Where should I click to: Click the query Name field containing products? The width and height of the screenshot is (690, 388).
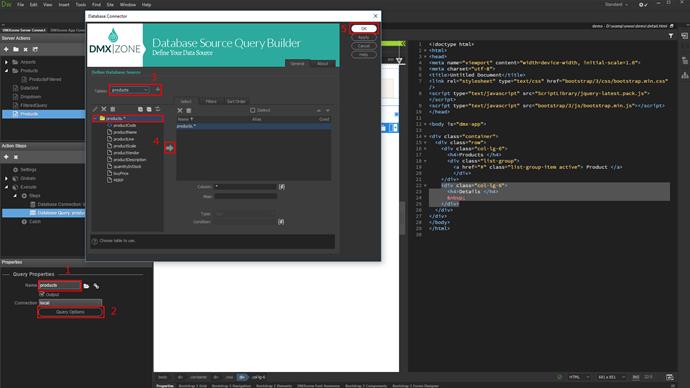tap(60, 286)
